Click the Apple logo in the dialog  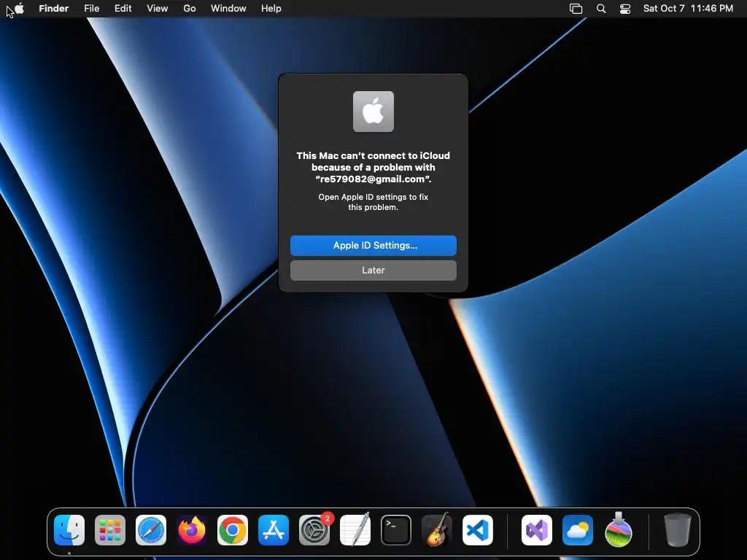tap(373, 112)
